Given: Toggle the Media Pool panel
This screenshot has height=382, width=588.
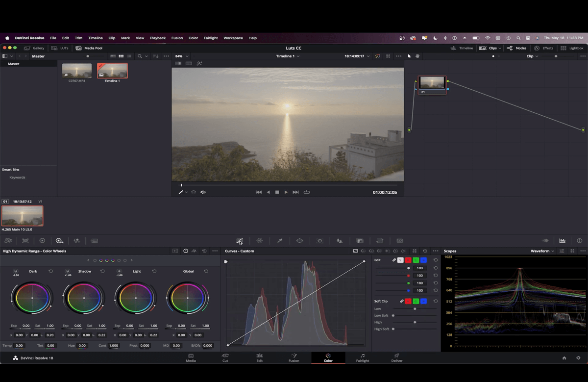Looking at the screenshot, I should pos(89,48).
